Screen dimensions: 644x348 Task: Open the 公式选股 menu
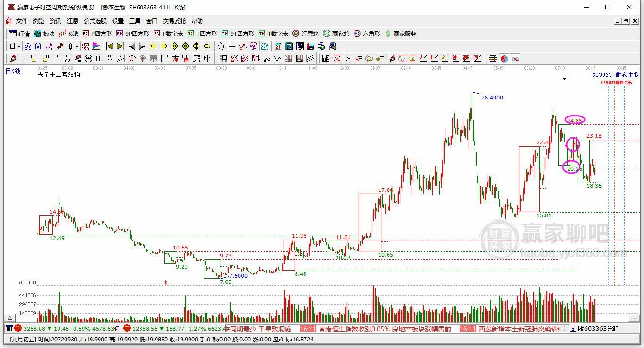point(95,21)
